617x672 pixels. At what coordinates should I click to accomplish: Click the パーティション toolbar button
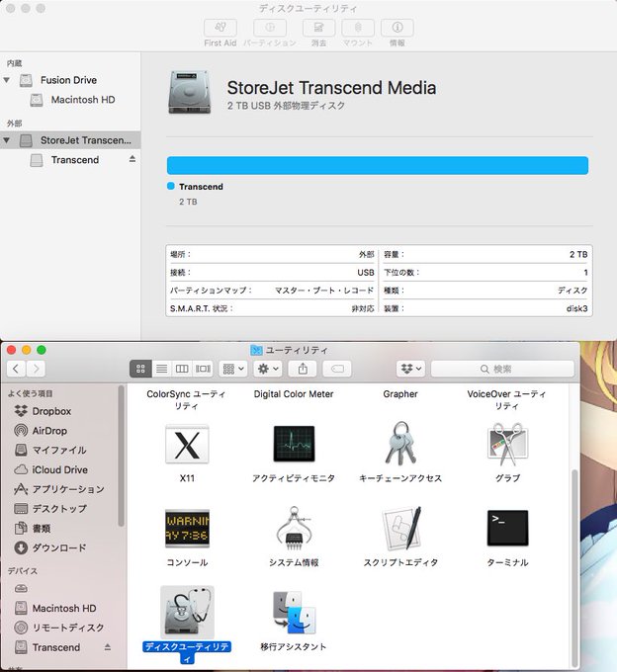click(x=270, y=28)
